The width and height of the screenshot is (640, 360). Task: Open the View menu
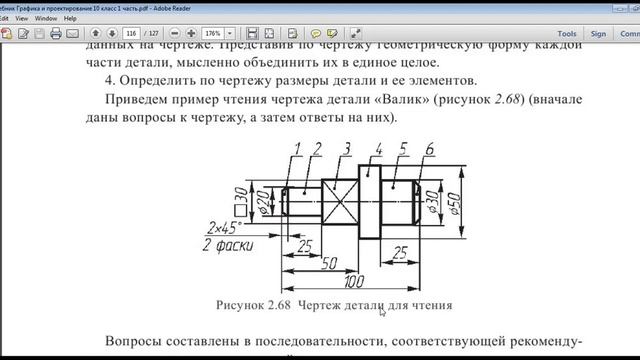coord(22,18)
